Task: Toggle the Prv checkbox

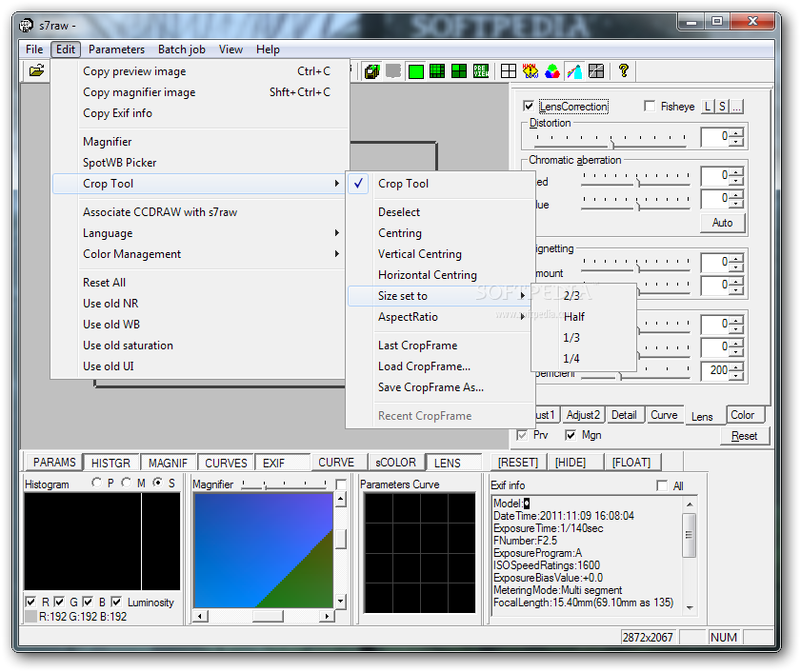Action: coord(522,435)
